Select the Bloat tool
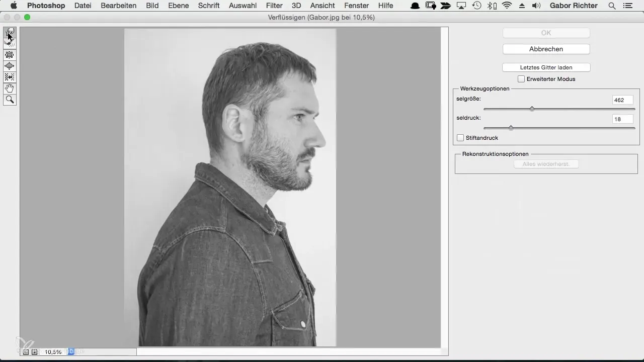The height and width of the screenshot is (362, 644). point(10,66)
